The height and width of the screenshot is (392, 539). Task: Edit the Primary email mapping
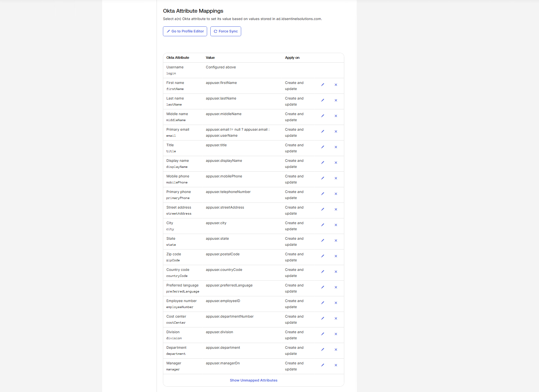(x=323, y=131)
